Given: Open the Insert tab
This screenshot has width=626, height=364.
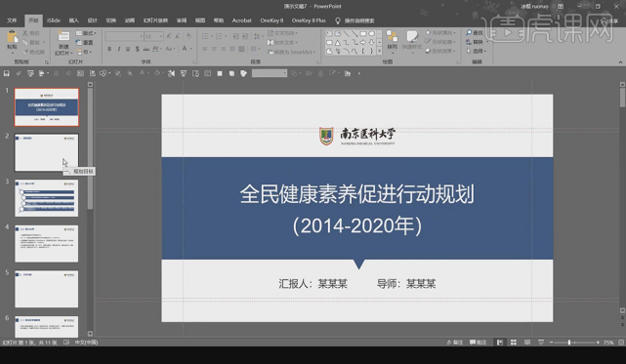Looking at the screenshot, I should point(74,20).
